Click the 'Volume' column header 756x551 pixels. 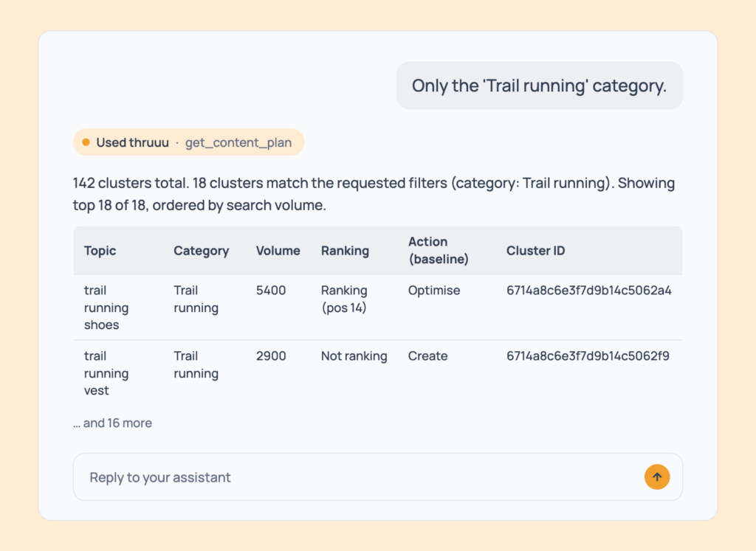click(278, 251)
